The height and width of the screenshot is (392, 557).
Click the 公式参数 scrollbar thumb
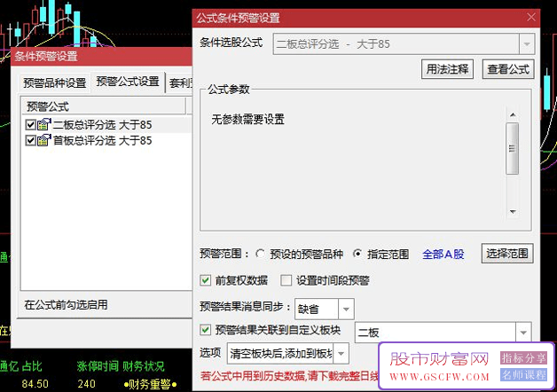point(513,148)
